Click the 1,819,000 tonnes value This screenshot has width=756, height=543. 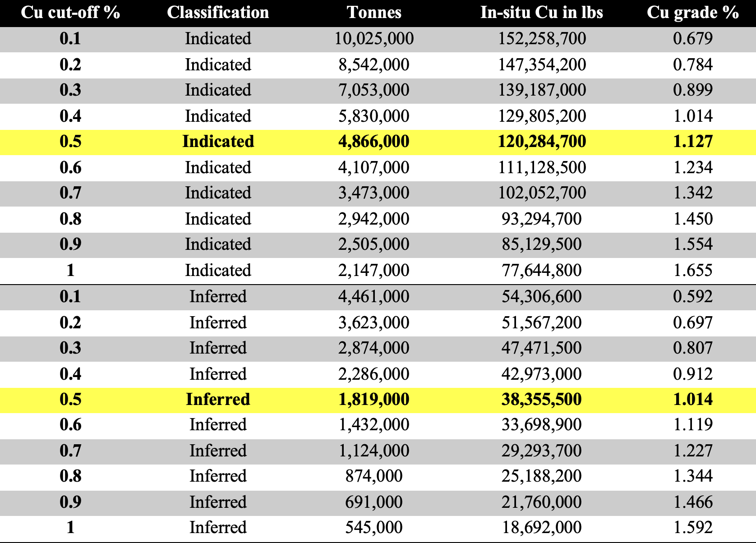click(374, 400)
